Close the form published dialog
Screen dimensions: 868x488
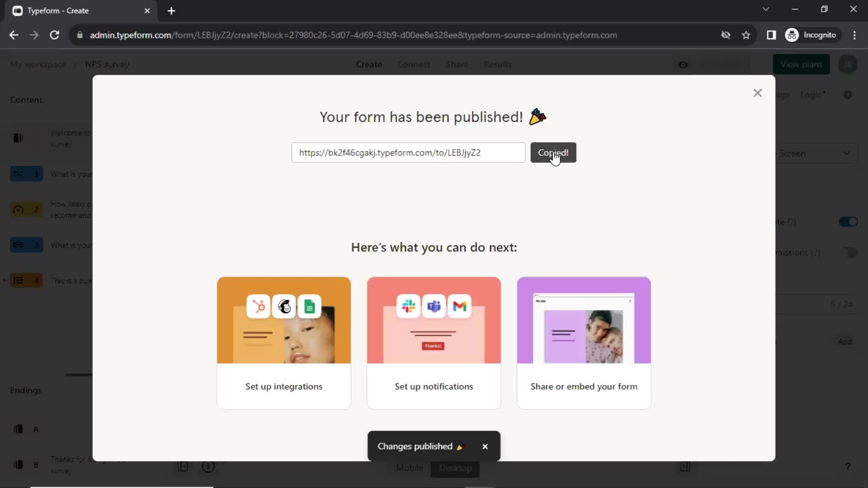click(758, 93)
